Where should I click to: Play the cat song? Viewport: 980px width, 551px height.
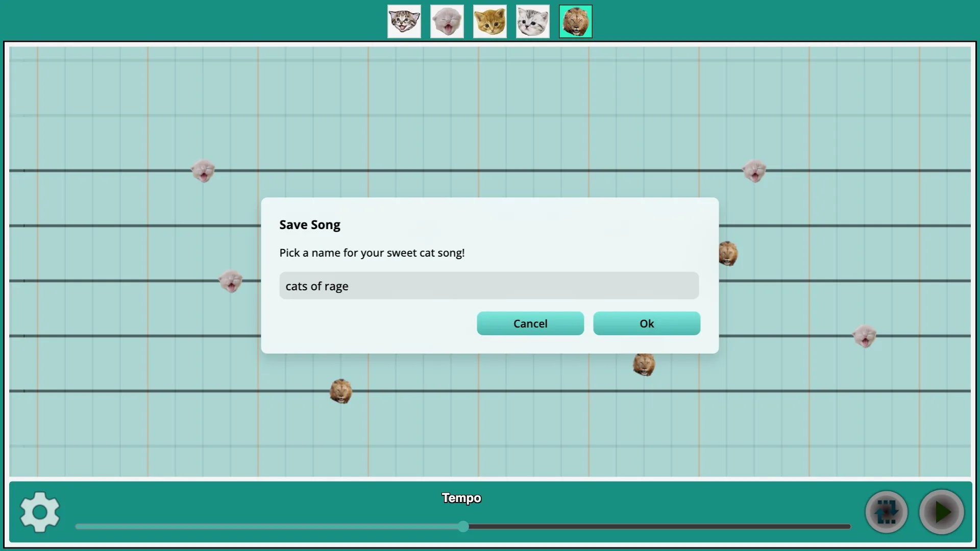(942, 512)
